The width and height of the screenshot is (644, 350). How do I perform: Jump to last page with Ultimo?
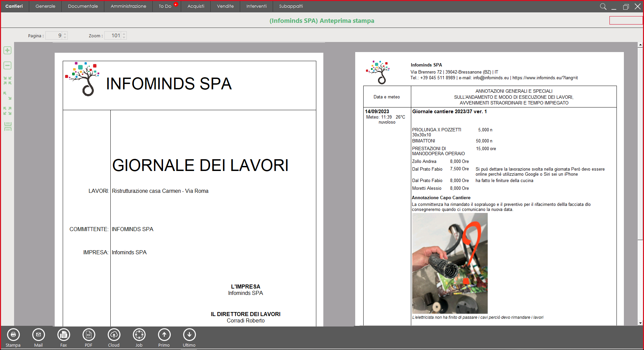[189, 335]
